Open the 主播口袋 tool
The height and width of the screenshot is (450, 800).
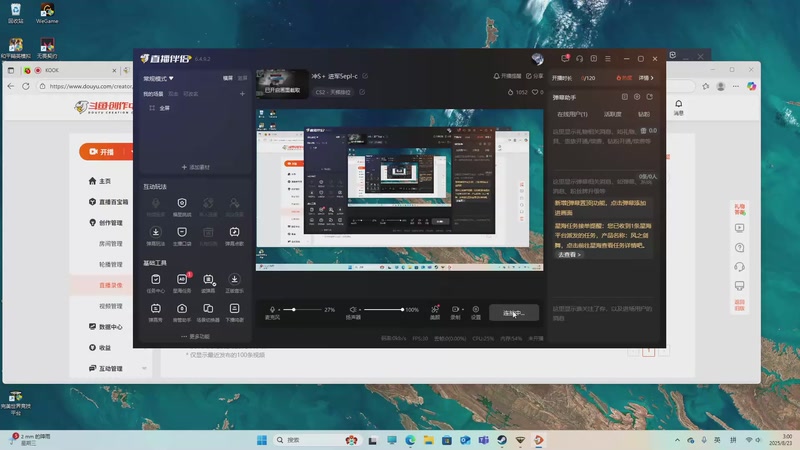pos(182,236)
